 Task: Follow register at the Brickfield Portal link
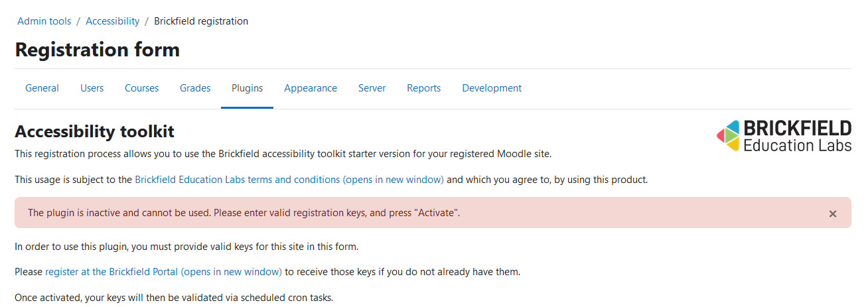tap(163, 272)
